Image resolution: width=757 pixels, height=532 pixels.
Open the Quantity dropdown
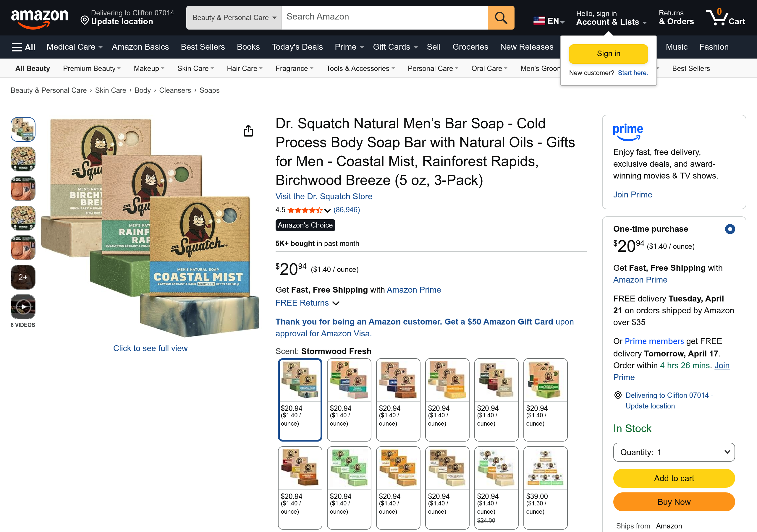click(x=674, y=452)
